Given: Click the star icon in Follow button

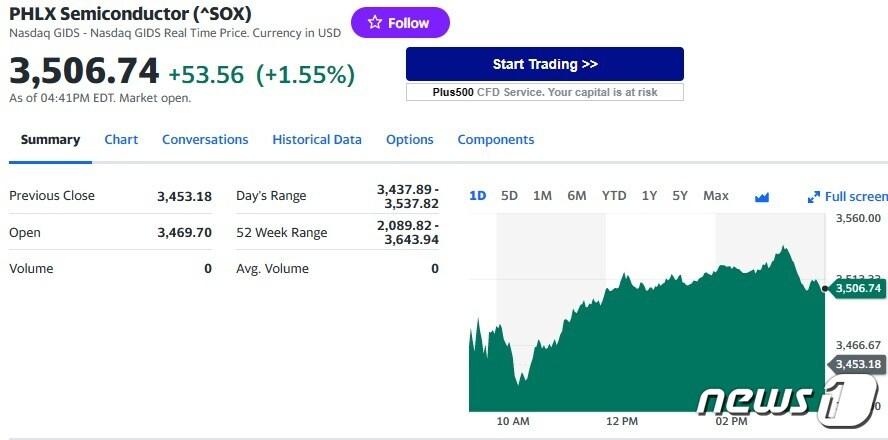Looking at the screenshot, I should 375,23.
